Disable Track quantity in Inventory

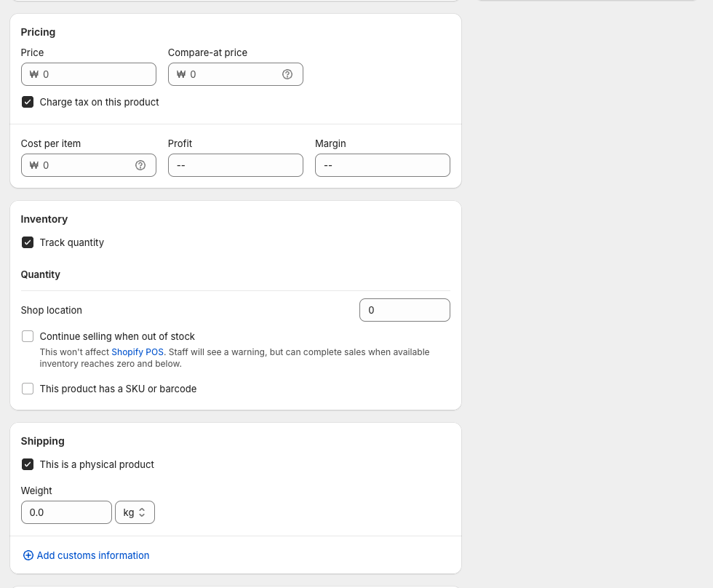(x=27, y=242)
